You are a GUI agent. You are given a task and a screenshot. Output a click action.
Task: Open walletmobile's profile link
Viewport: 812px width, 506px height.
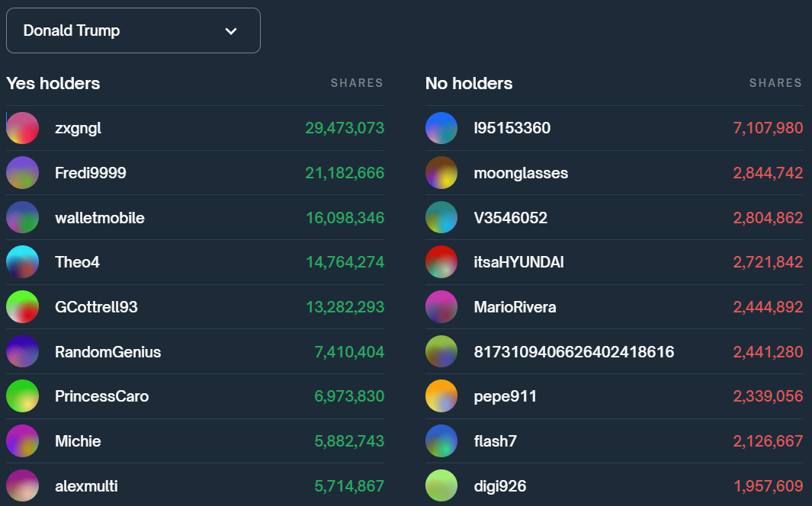100,218
